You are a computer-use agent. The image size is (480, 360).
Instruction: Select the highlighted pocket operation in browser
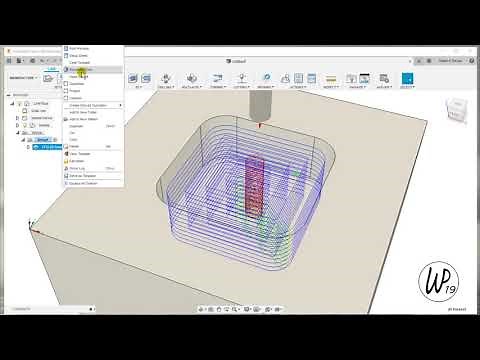click(x=47, y=147)
